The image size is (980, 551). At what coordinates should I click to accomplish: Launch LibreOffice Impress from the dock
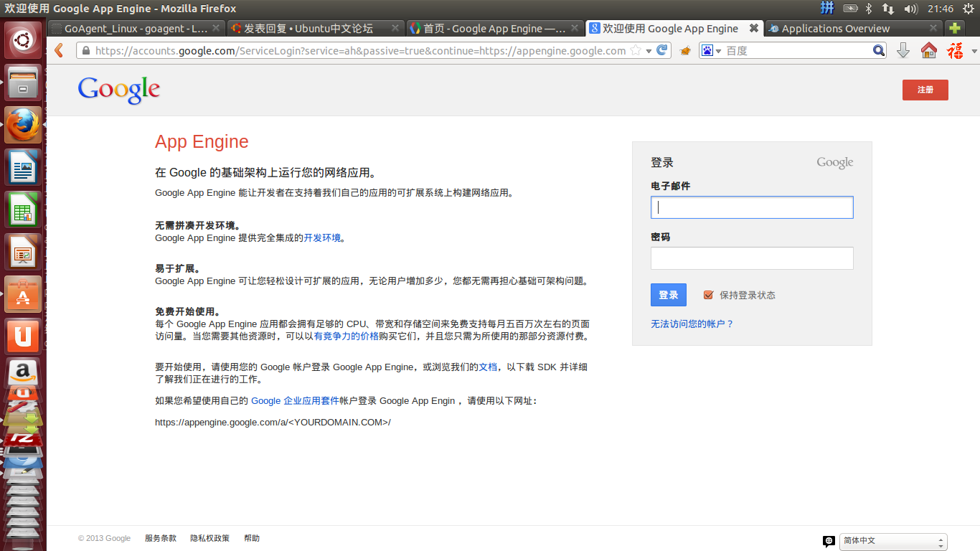pos(23,252)
